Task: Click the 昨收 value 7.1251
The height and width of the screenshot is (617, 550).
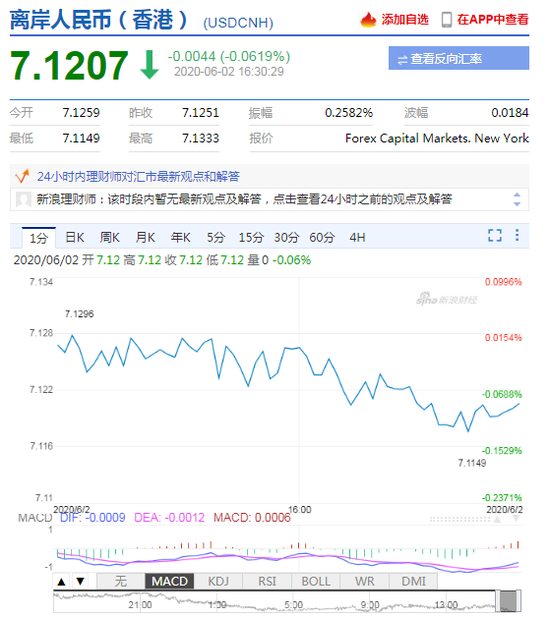Action: point(200,113)
